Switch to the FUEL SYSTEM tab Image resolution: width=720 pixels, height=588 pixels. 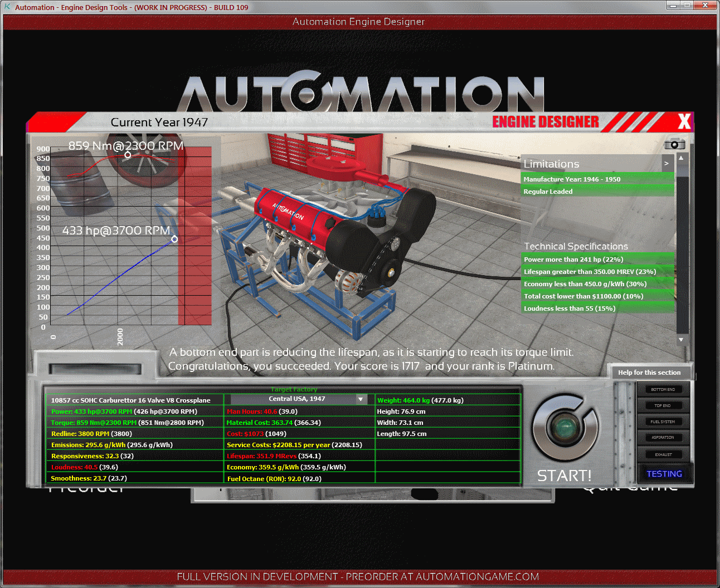(663, 422)
